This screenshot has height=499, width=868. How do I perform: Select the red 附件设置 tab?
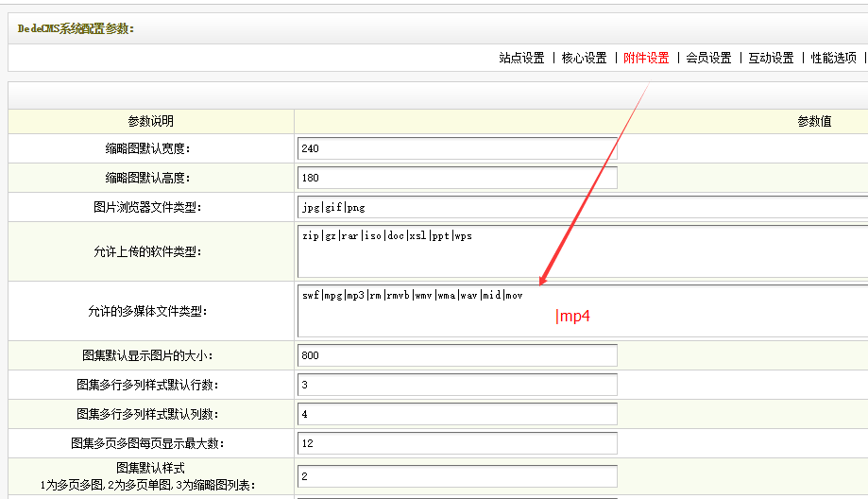(x=646, y=58)
